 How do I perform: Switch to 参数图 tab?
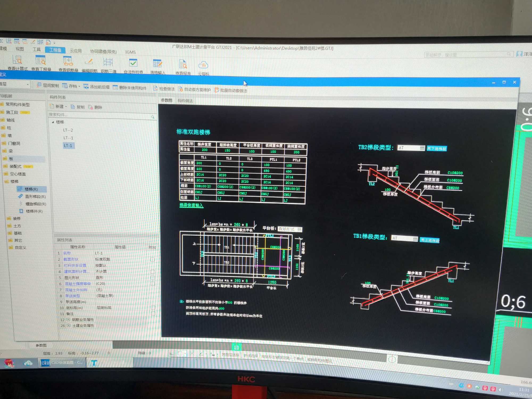click(167, 100)
